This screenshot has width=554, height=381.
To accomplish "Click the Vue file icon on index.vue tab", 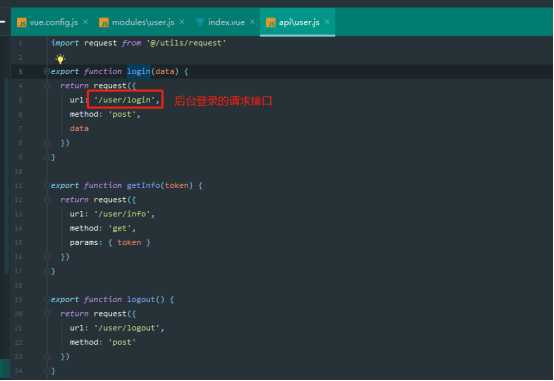I will pos(200,23).
